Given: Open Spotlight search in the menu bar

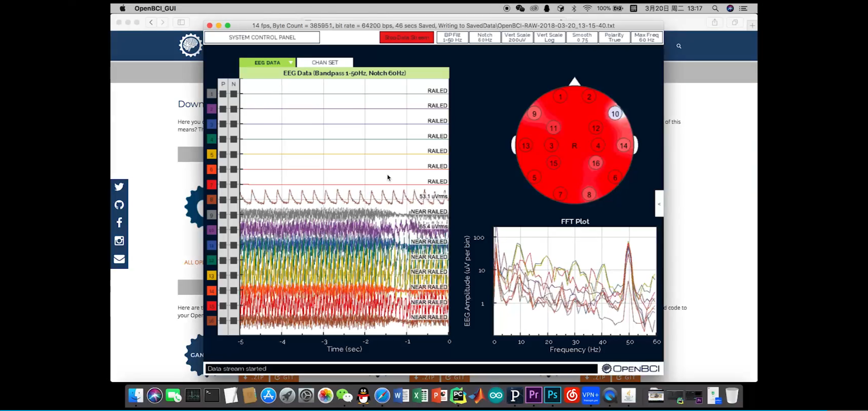Looking at the screenshot, I should pyautogui.click(x=715, y=8).
